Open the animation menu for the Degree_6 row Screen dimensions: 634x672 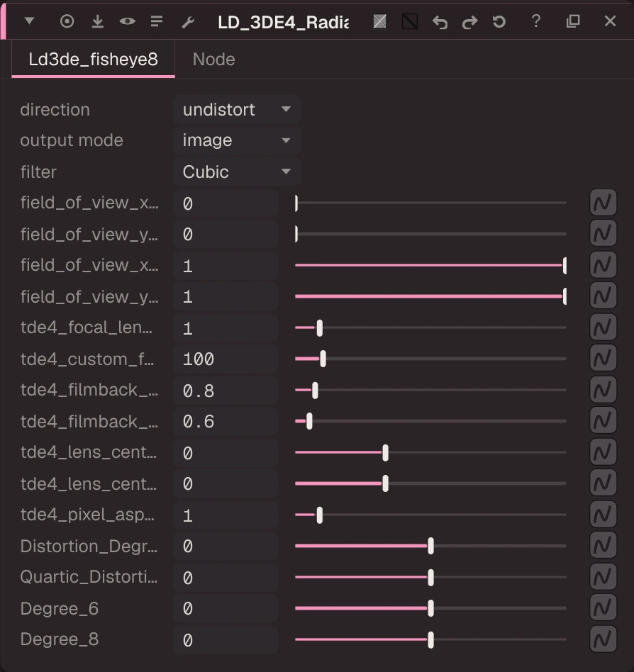[x=603, y=608]
